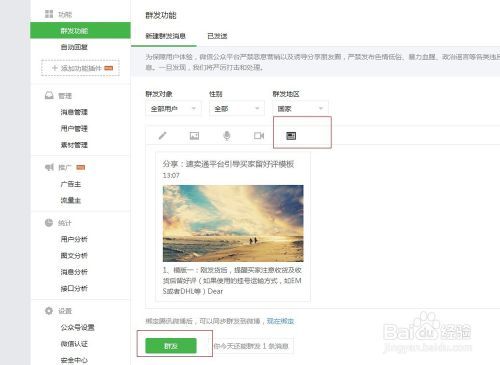Choose the image message icon

(194, 136)
